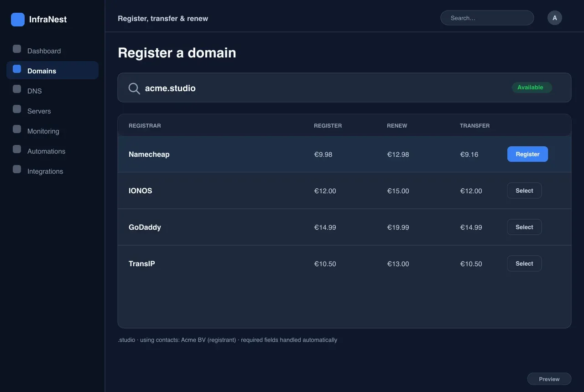Click the Available status badge
Viewport: 584px width, 392px height.
(x=532, y=87)
